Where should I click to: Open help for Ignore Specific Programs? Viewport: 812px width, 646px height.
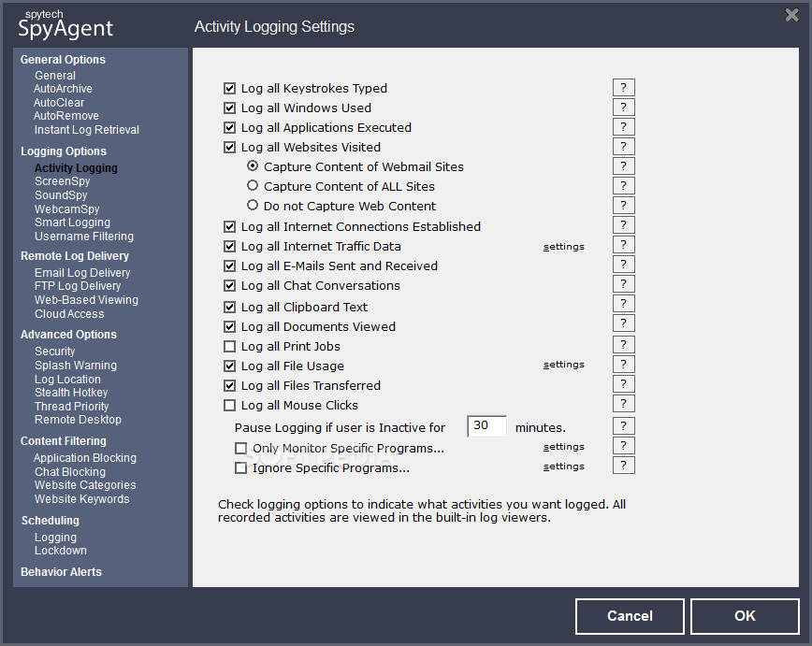click(623, 466)
